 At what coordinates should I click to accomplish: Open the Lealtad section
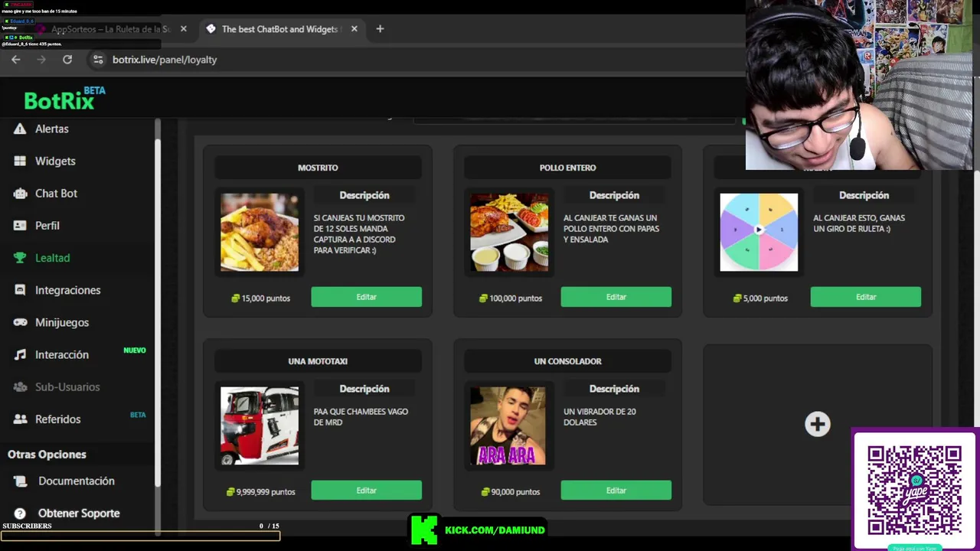coord(52,258)
